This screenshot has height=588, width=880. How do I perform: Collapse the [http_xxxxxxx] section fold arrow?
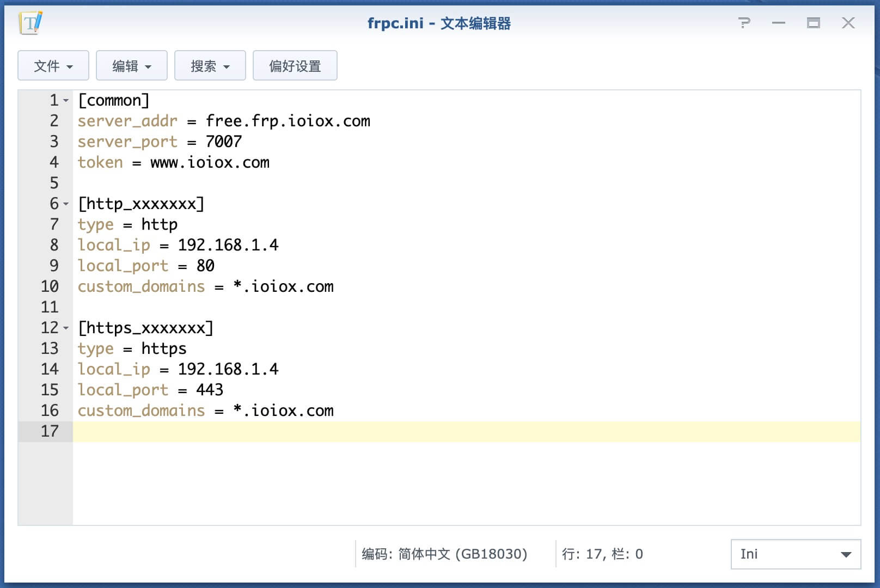point(66,204)
